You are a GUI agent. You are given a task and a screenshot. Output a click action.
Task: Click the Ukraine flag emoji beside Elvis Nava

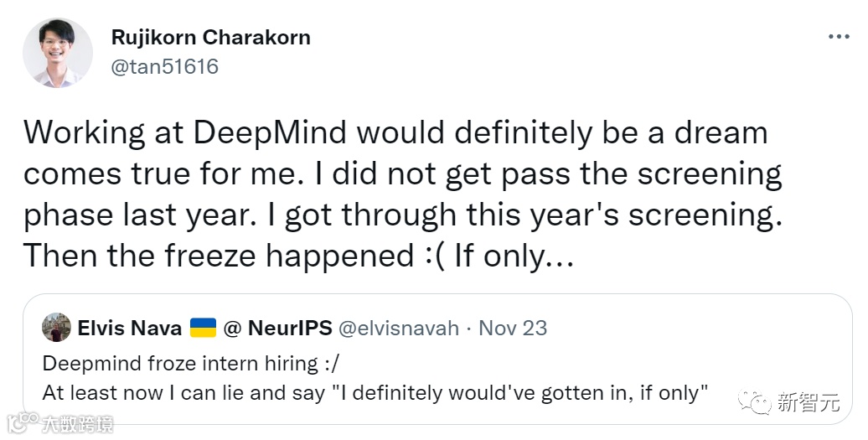pyautogui.click(x=204, y=328)
